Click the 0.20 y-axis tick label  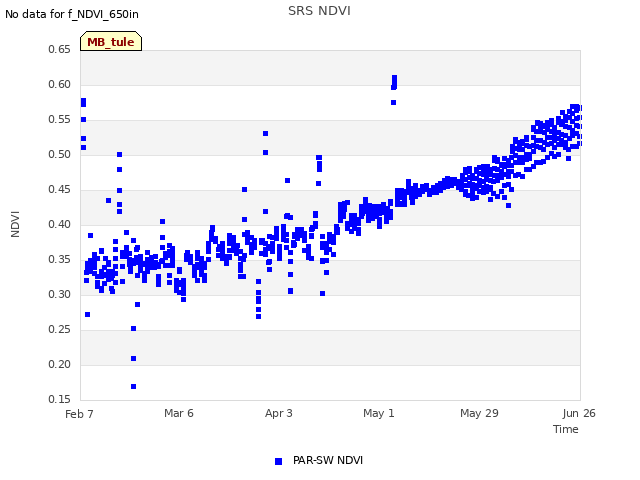[x=59, y=364]
